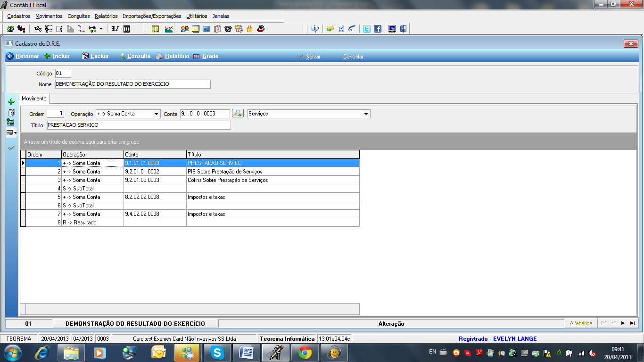The height and width of the screenshot is (362, 644).
Task: Click the yellow binders icon on the toolbar
Action: point(156,29)
